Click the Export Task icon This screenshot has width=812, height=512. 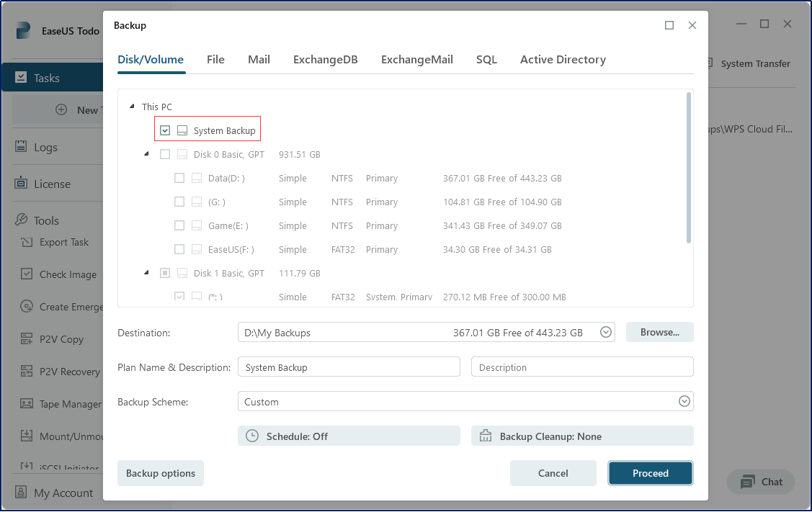tap(27, 242)
